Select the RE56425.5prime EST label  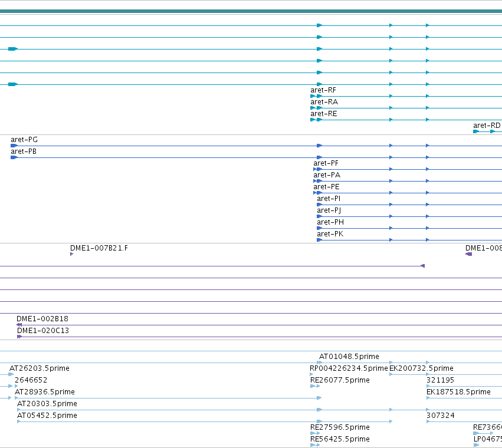340,439
